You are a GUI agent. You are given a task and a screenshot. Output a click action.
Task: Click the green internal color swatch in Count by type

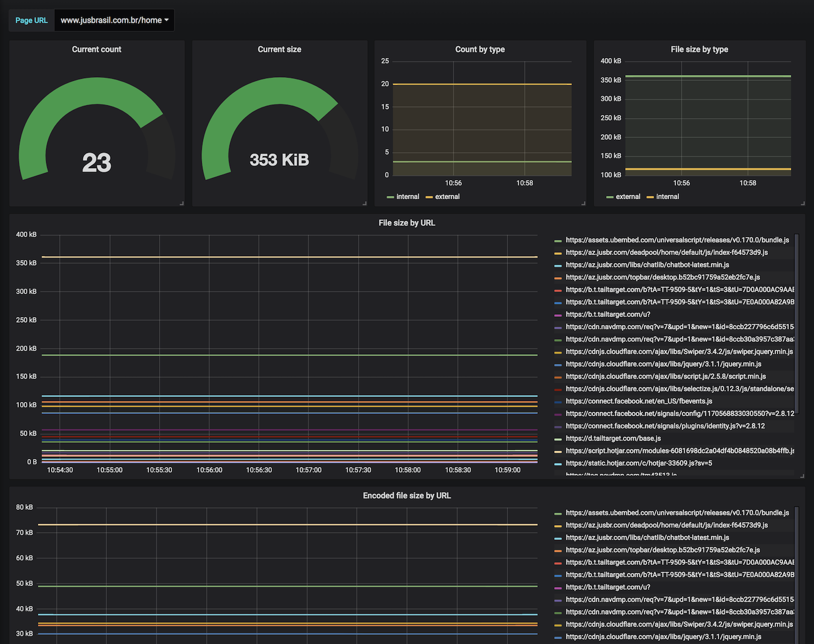tap(390, 197)
